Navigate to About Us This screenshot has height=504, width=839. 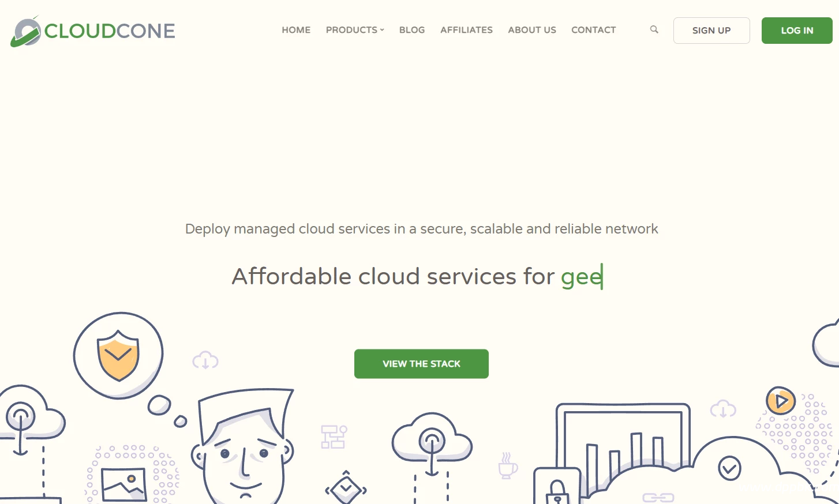532,30
